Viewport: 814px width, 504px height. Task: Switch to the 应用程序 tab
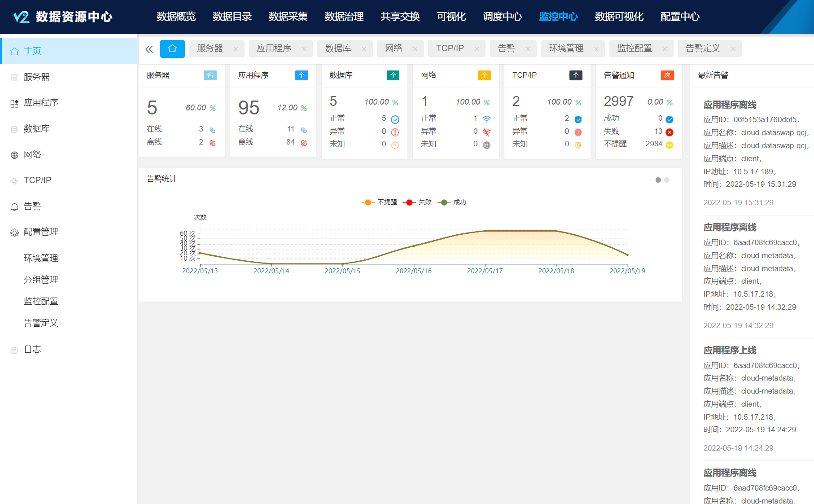274,48
